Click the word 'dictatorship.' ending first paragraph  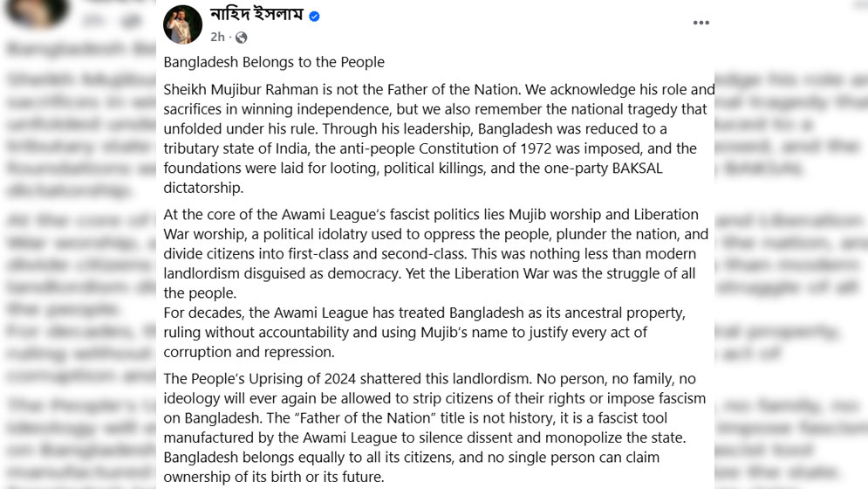pyautogui.click(x=203, y=188)
